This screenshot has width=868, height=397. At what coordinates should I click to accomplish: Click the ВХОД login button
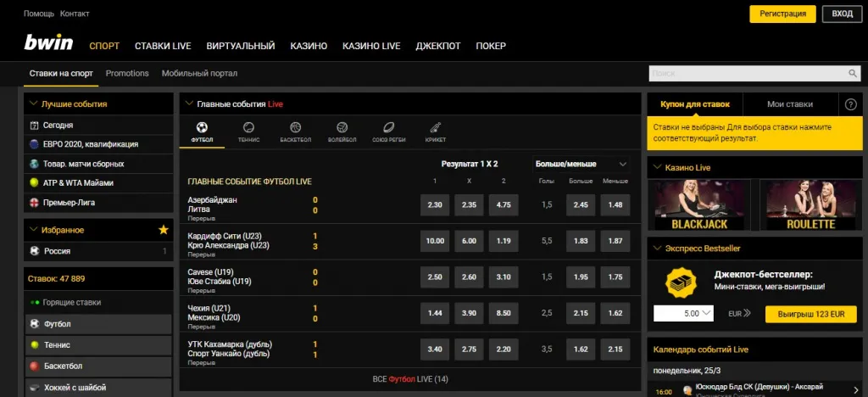(842, 14)
